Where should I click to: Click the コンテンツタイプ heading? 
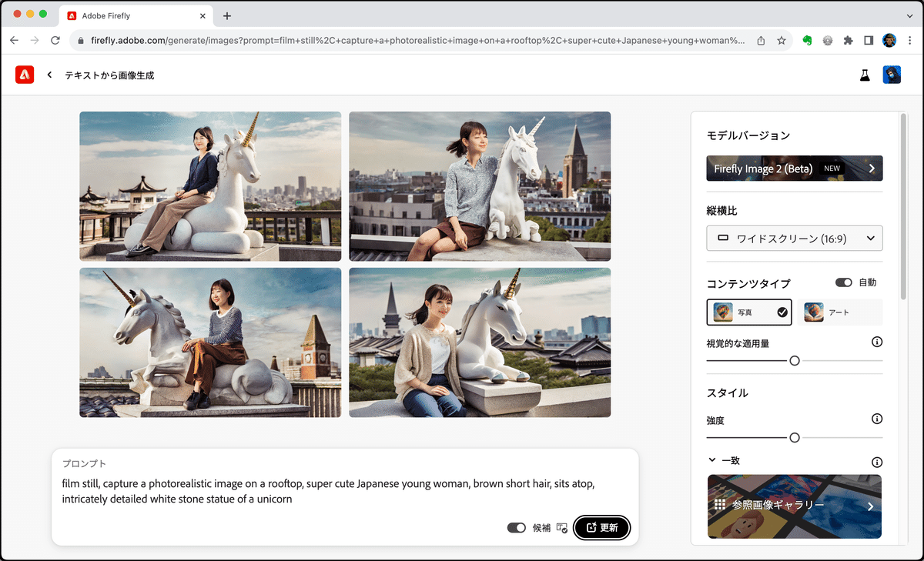click(748, 283)
